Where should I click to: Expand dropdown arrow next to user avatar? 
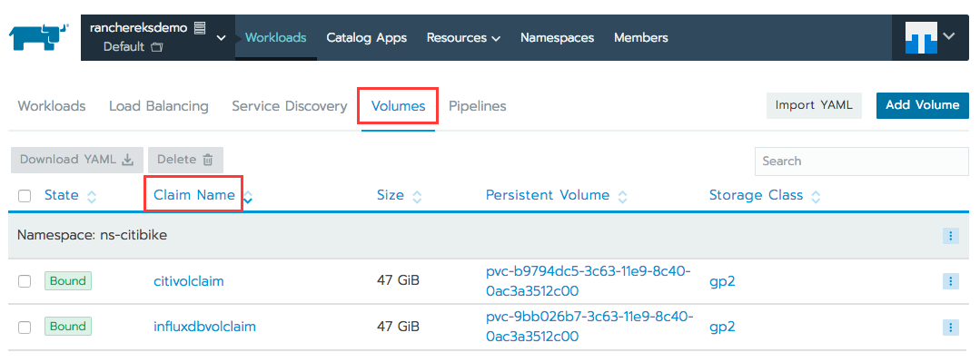949,36
